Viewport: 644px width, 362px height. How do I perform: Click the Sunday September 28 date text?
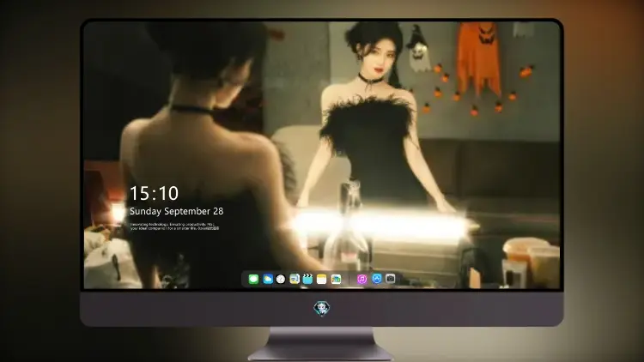[177, 211]
